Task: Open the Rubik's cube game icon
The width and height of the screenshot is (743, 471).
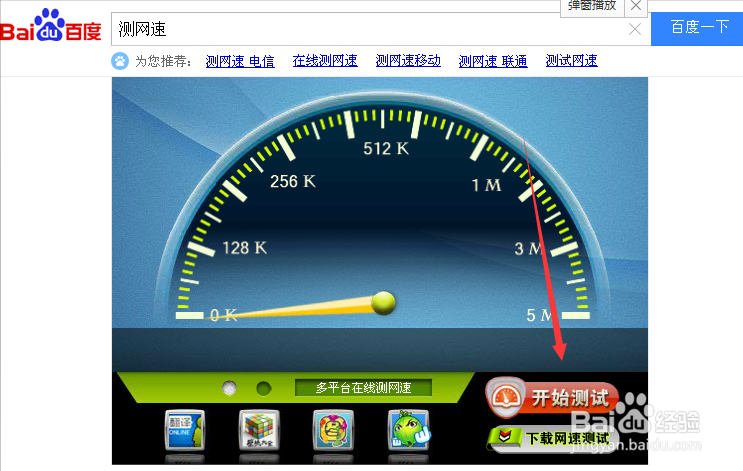Action: coord(259,430)
